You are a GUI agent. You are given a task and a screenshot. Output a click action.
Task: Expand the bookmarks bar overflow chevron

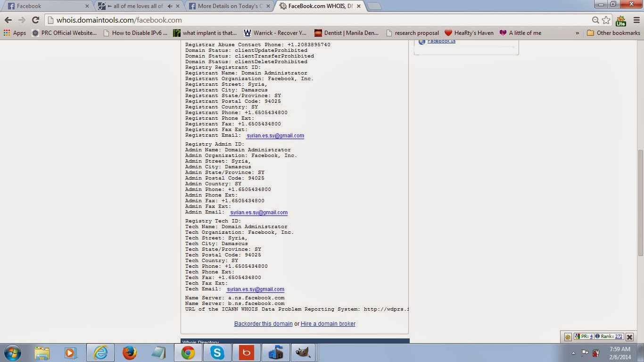(578, 33)
